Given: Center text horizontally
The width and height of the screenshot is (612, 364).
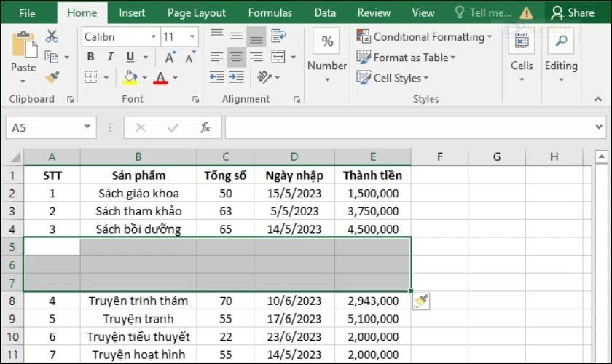Looking at the screenshot, I should (236, 57).
